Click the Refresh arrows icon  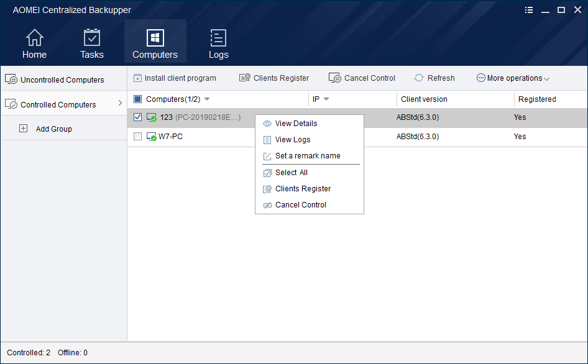(x=419, y=78)
